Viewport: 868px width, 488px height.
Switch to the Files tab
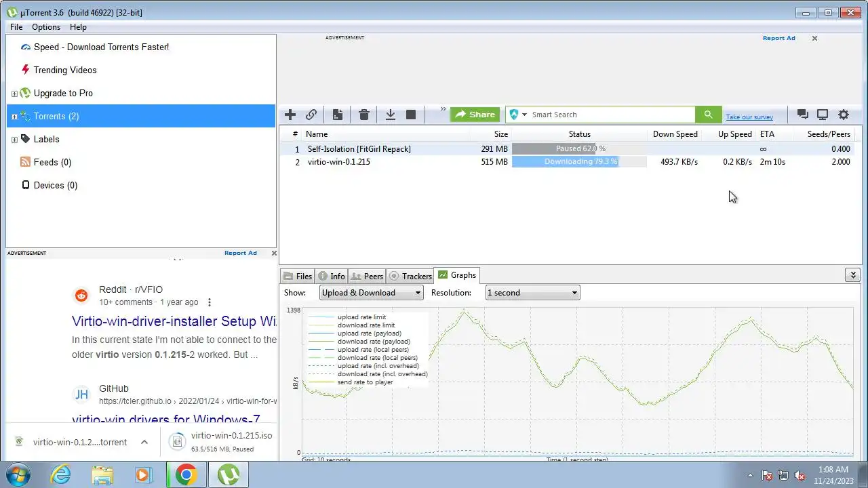click(x=298, y=276)
